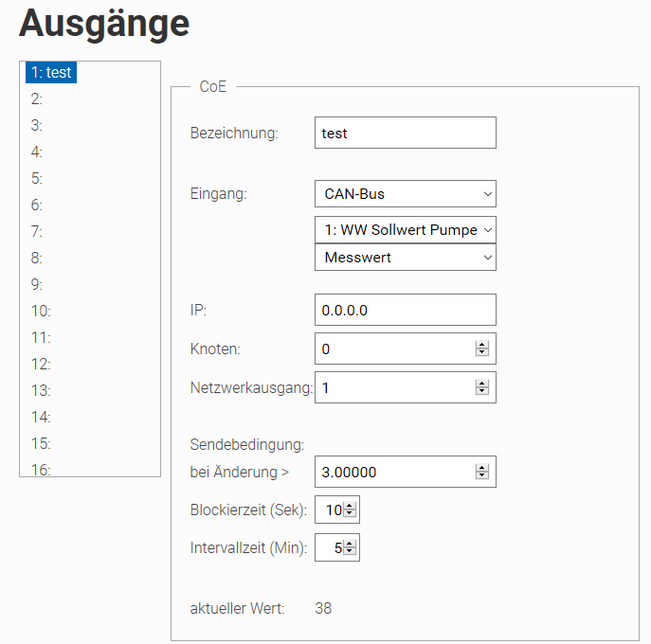651x644 pixels.
Task: Click the Bezeichnung text field
Action: click(405, 134)
